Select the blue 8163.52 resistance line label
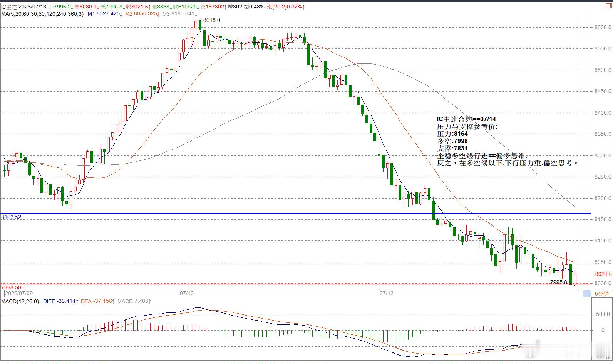The width and height of the screenshot is (613, 364). 11,217
